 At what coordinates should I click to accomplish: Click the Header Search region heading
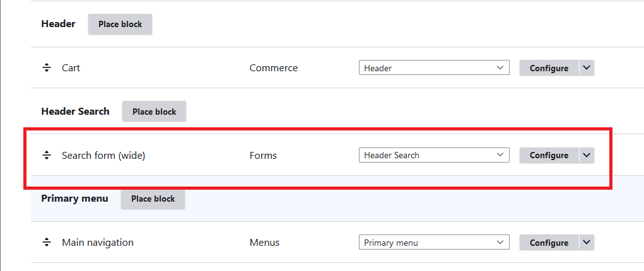(75, 111)
